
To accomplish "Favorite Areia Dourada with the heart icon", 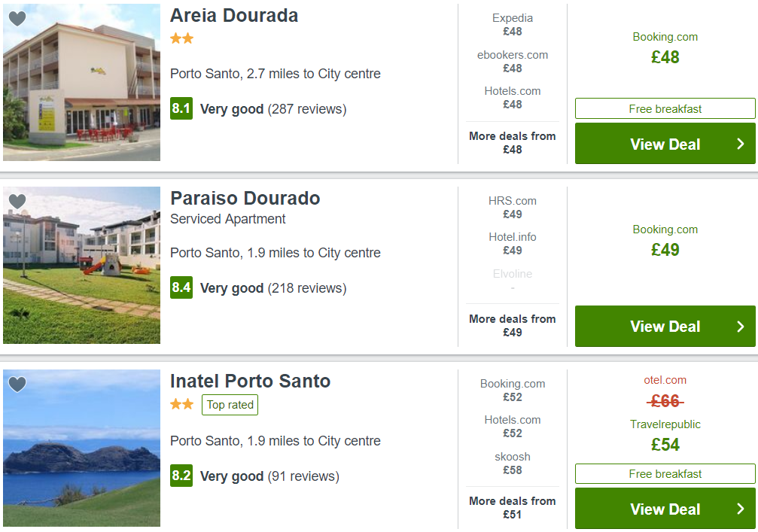I will point(17,18).
